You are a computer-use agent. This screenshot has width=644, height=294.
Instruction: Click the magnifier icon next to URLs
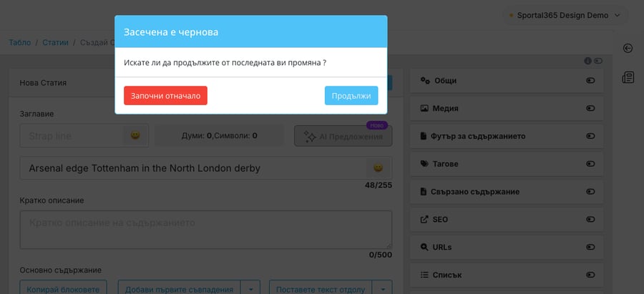(x=424, y=247)
